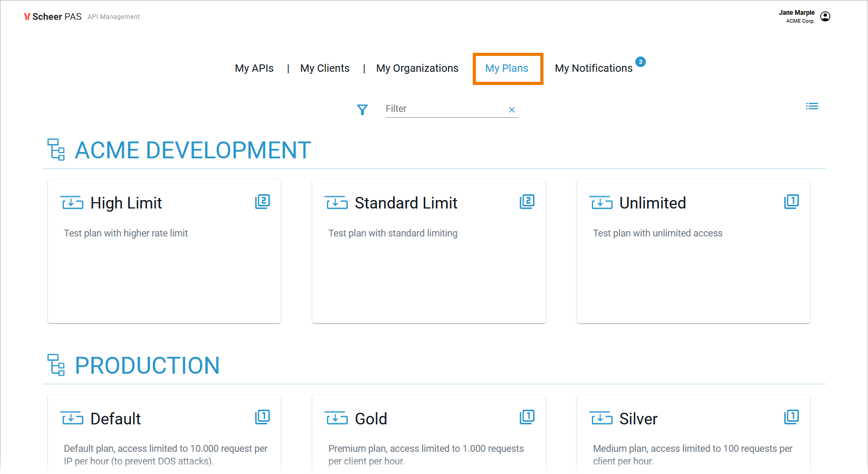This screenshot has height=474, width=868.
Task: Click the Gold plan usage count icon
Action: 527,416
